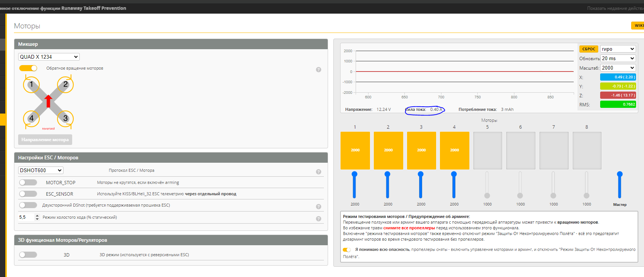Open help icon for ESC protocol row
This screenshot has height=277, width=644.
[x=319, y=172]
